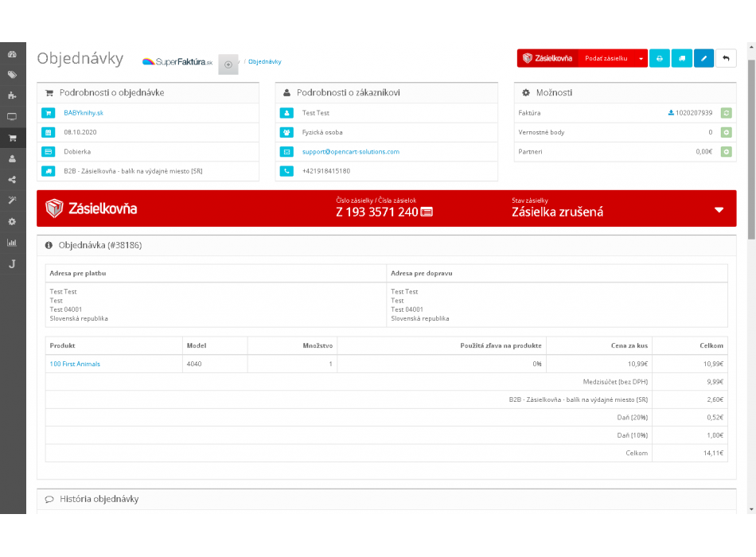Screen dimensions: 756x557
Task: Click the shipping truck print button
Action: point(682,58)
